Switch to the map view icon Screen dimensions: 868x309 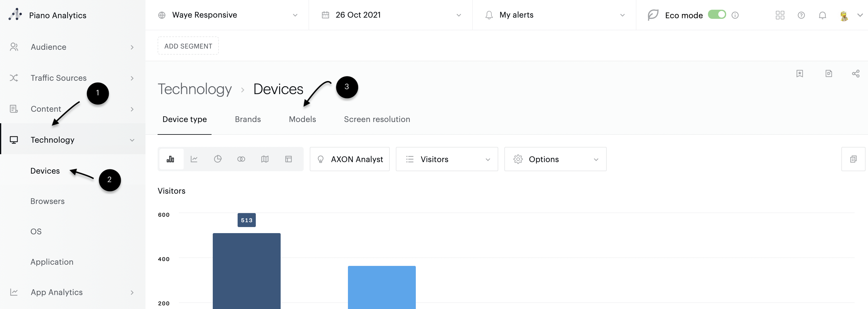[x=265, y=159]
